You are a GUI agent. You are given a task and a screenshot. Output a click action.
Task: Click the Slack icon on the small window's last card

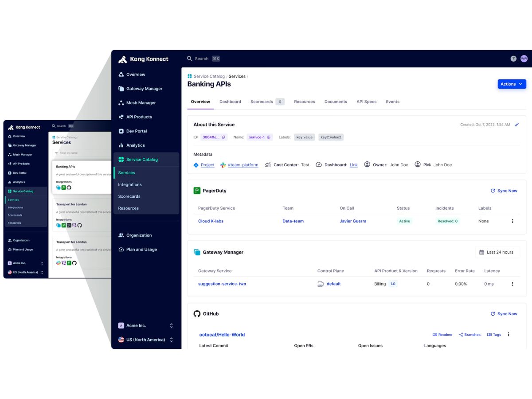58,263
